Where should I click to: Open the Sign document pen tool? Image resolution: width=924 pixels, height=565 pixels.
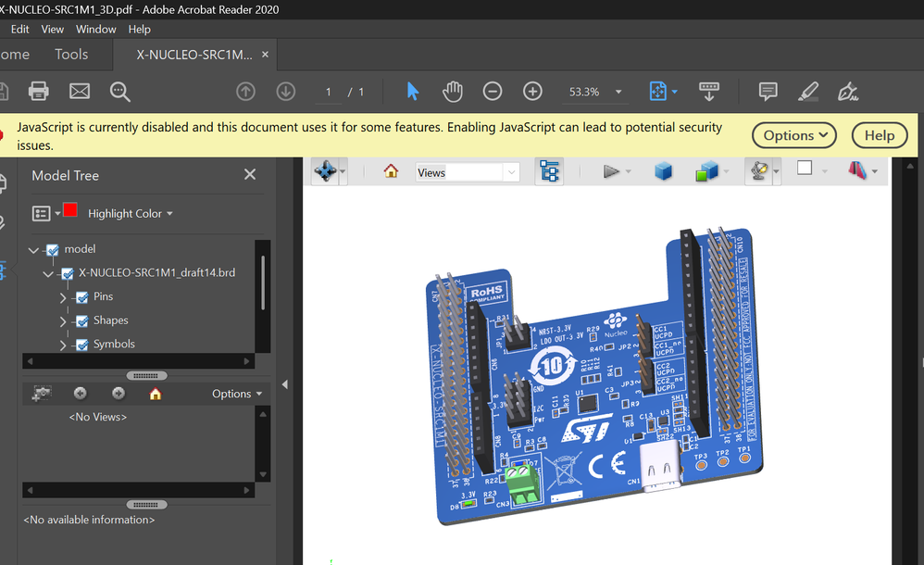tap(847, 92)
